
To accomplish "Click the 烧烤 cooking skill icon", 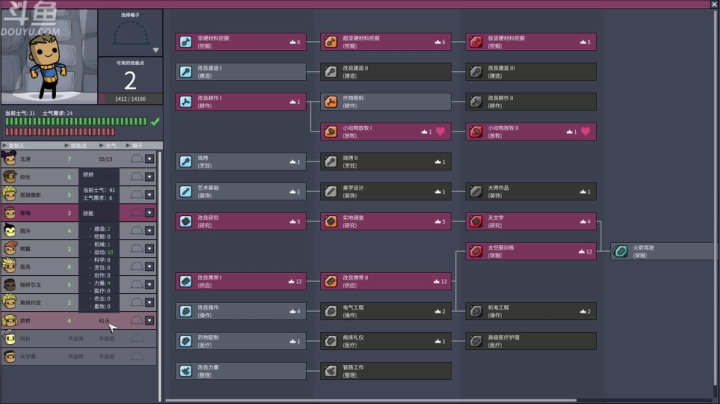I will click(187, 161).
